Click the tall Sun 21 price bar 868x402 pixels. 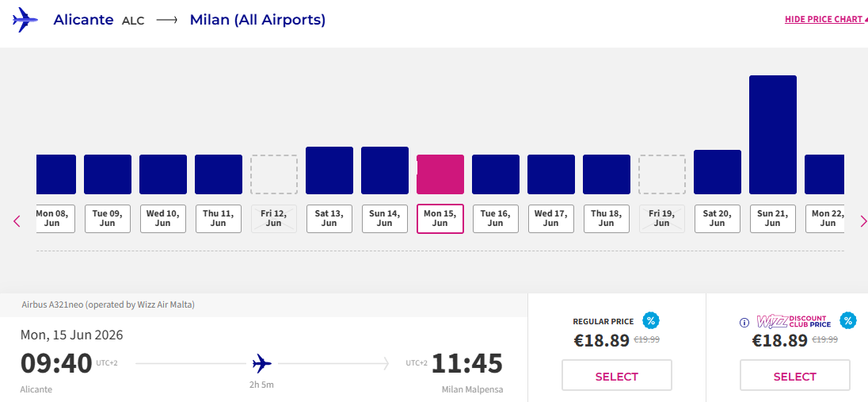[772, 135]
